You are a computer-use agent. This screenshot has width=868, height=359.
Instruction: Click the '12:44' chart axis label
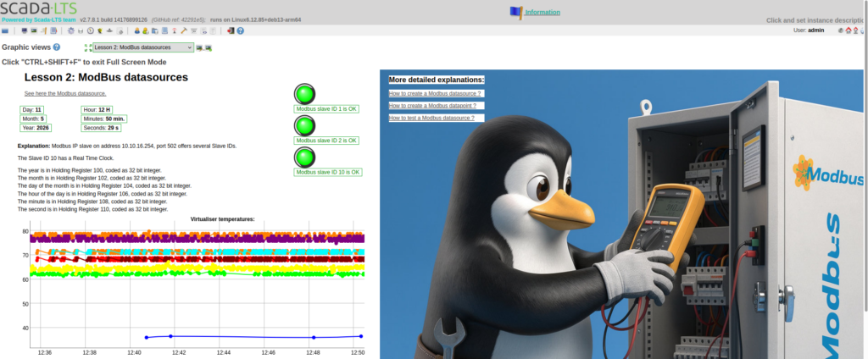click(224, 352)
